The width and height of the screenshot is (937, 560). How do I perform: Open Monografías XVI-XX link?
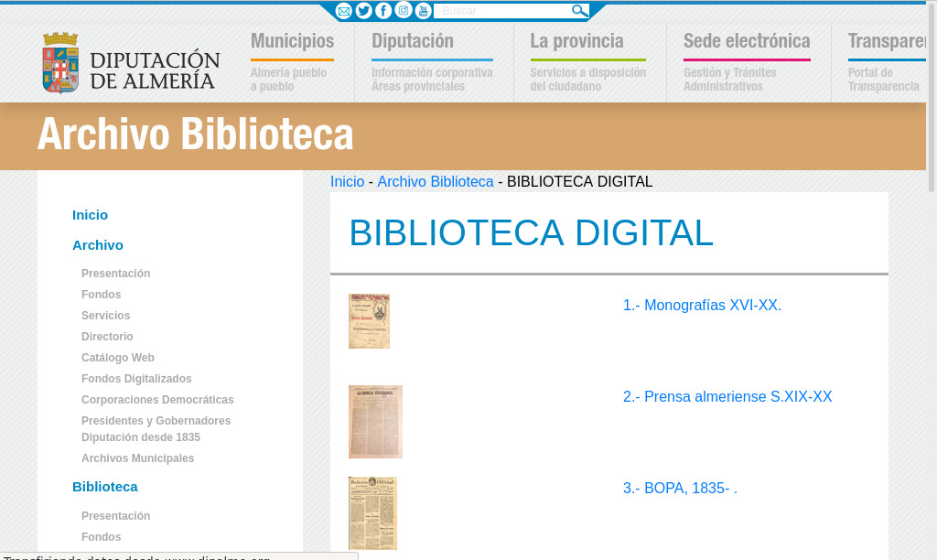point(702,306)
